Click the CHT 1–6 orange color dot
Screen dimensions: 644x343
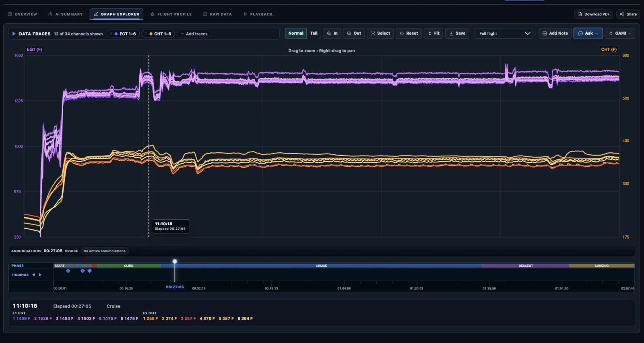click(x=151, y=34)
